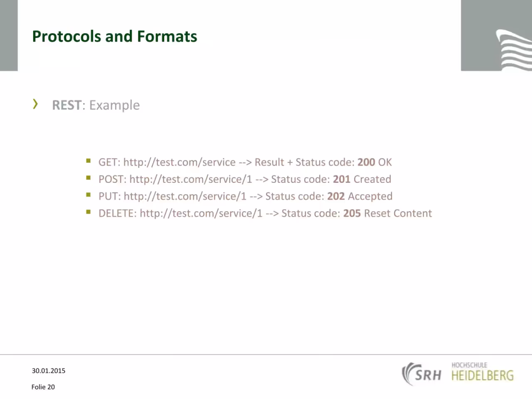Click the green chevron before REST
Screen dimensions: 532x399
point(35,104)
